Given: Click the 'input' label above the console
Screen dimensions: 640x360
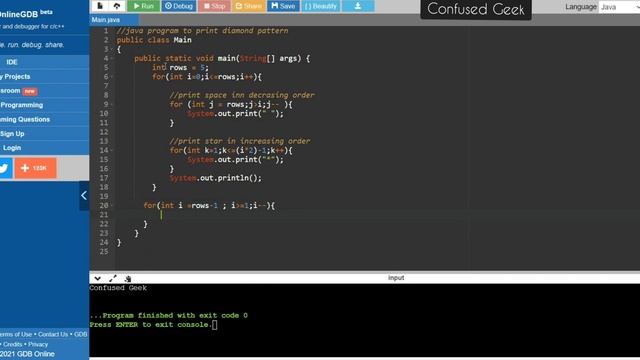Looking at the screenshot, I should coord(396,278).
